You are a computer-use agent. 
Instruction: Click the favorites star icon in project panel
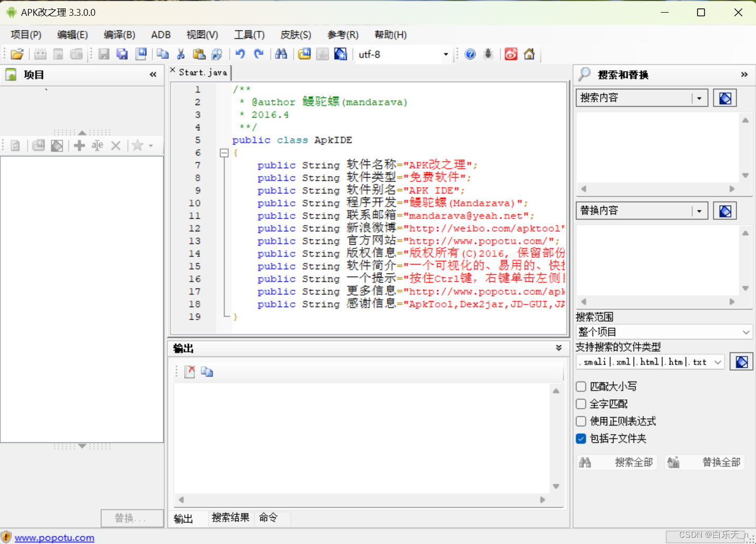point(138,146)
